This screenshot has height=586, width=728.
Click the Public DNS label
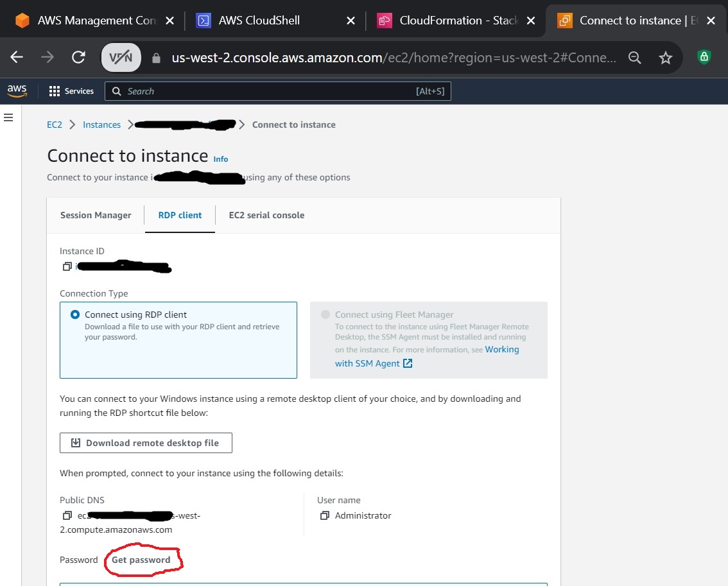(x=82, y=500)
